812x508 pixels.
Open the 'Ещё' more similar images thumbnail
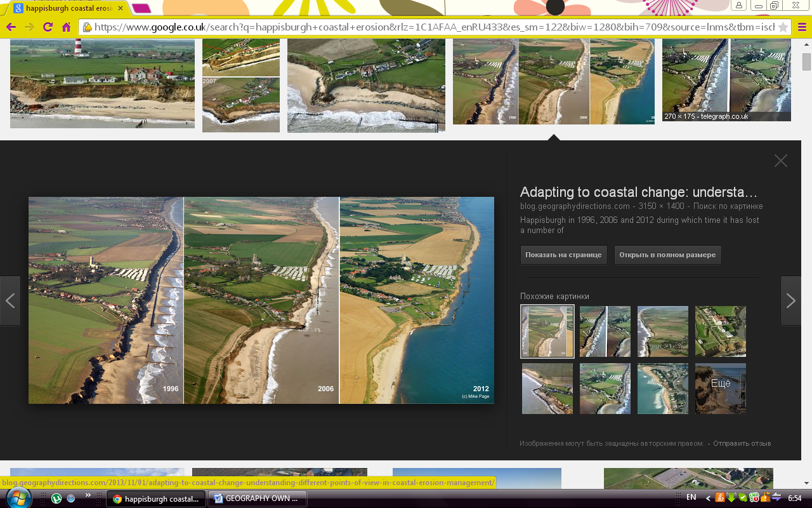pos(721,389)
